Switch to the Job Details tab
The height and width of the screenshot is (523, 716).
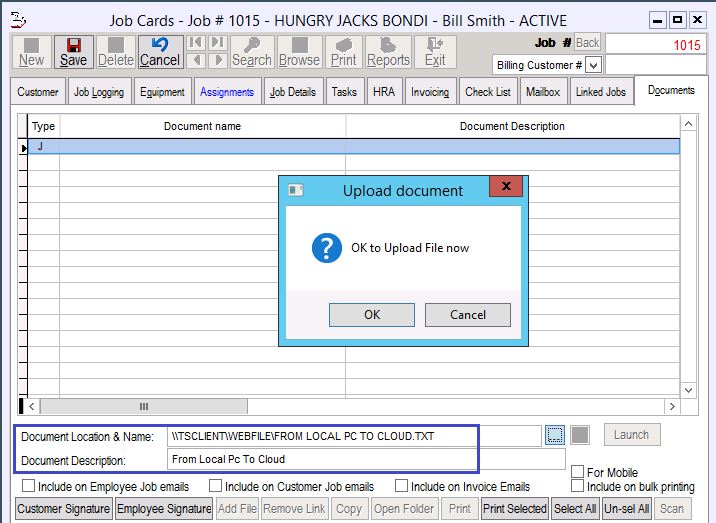point(292,92)
